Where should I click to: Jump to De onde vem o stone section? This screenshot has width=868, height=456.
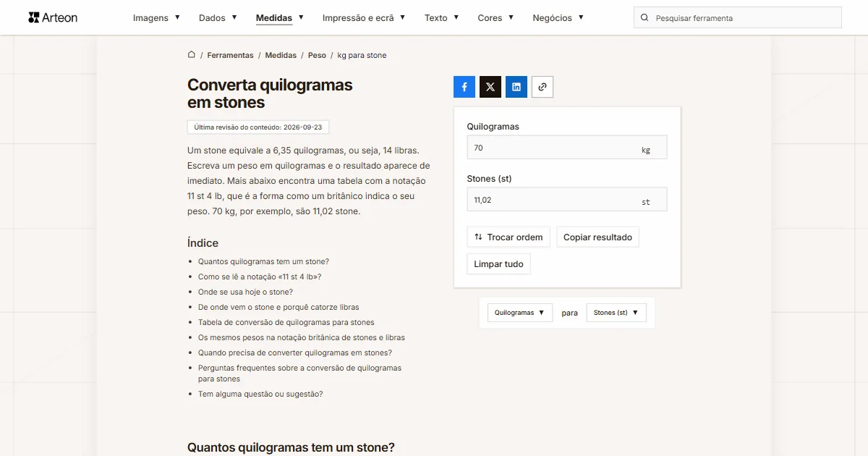(x=278, y=307)
